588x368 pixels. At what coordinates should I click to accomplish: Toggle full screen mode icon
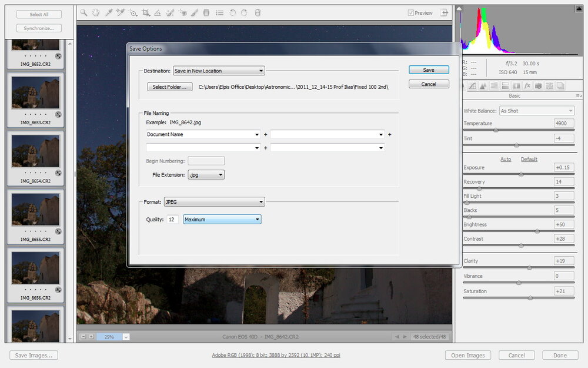(x=445, y=12)
